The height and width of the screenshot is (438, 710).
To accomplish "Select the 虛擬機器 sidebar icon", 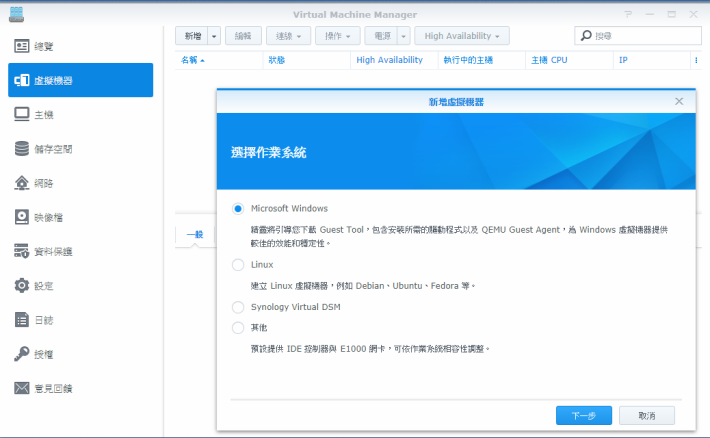I will (21, 81).
